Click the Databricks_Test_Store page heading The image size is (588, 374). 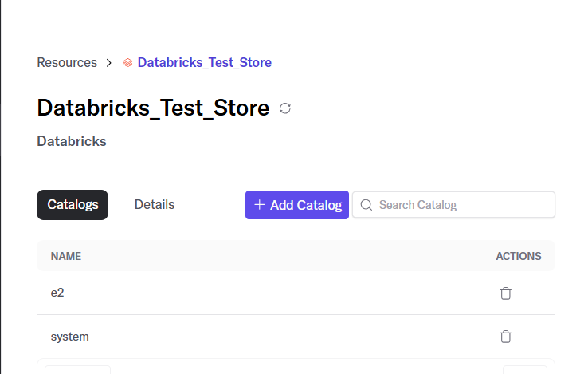click(153, 108)
